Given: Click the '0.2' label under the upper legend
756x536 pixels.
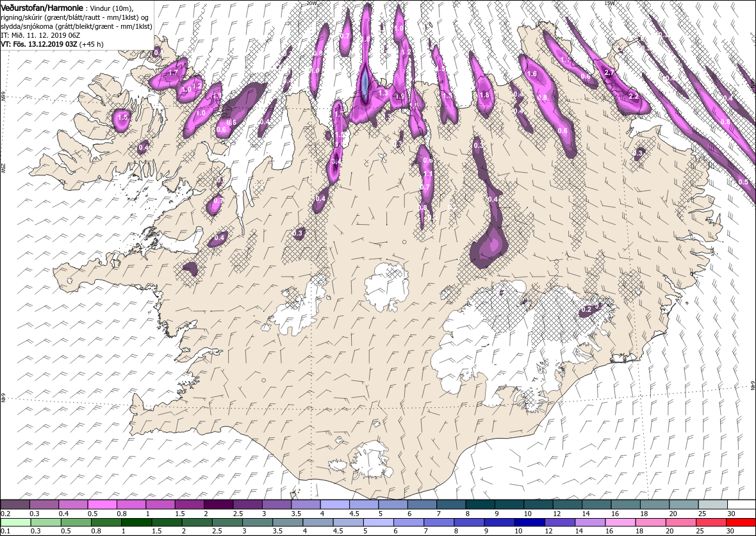Looking at the screenshot, I should (x=4, y=514).
